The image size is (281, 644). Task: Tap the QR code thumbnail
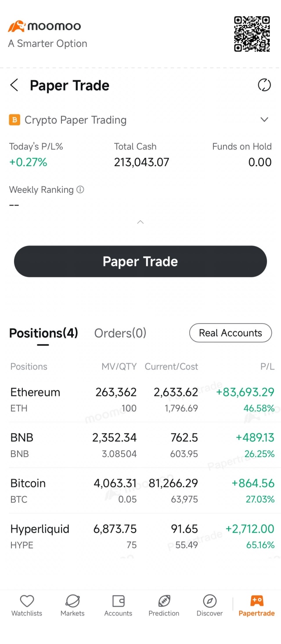(x=252, y=34)
